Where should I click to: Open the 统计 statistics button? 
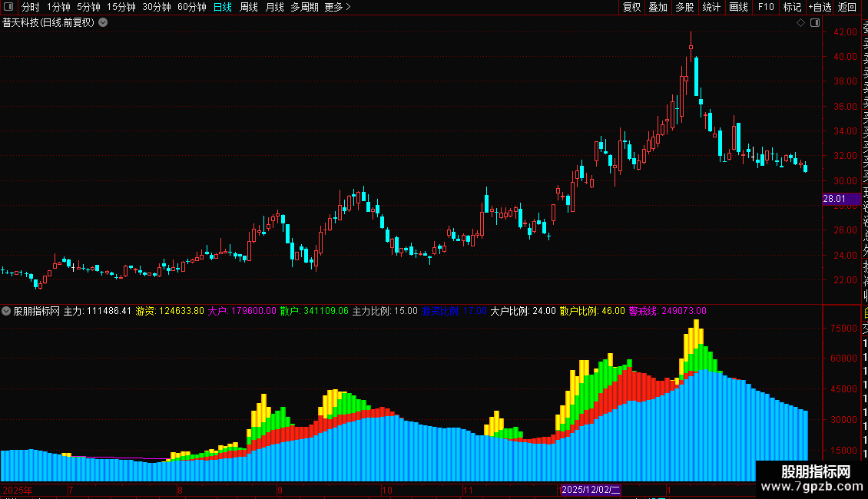(x=711, y=7)
